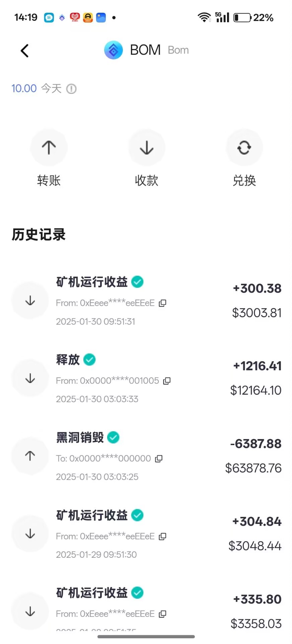Tap the back arrow at top left

pyautogui.click(x=25, y=51)
